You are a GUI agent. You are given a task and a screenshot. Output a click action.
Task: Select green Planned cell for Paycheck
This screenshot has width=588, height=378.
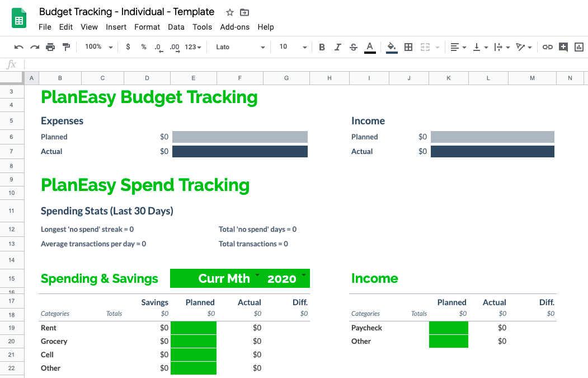(x=449, y=328)
